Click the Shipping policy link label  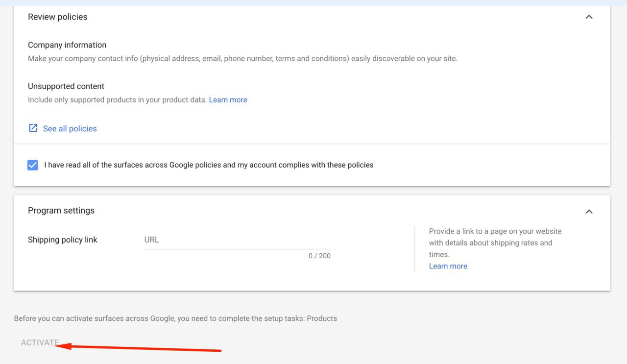pyautogui.click(x=63, y=240)
